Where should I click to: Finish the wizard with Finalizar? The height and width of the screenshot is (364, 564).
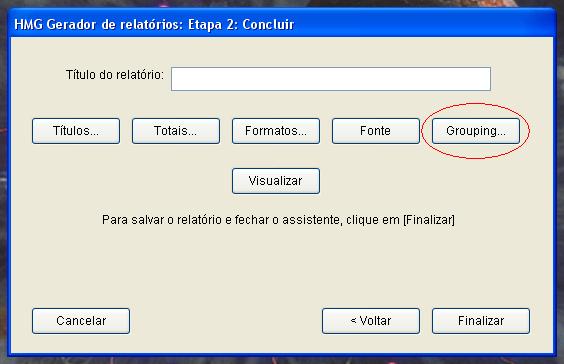[481, 321]
